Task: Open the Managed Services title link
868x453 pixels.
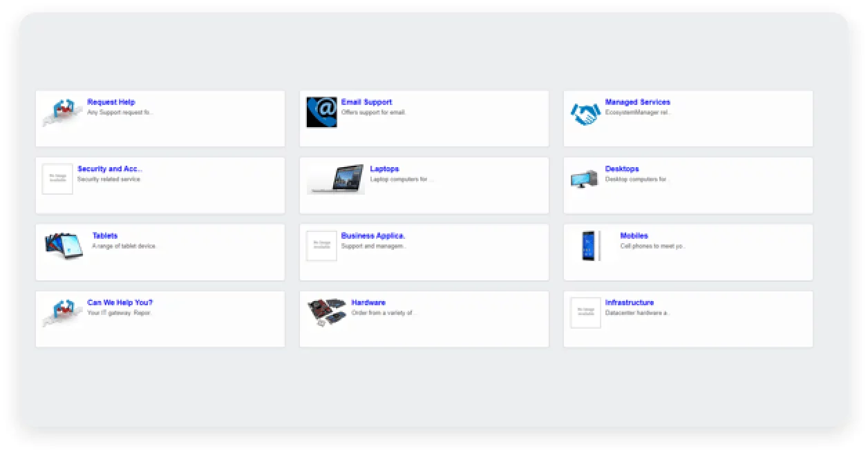Action: tap(637, 102)
